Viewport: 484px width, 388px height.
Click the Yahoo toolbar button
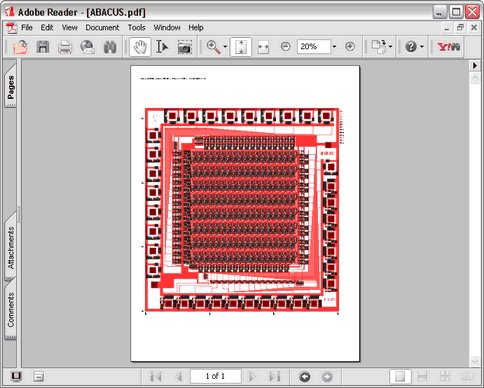[x=449, y=47]
